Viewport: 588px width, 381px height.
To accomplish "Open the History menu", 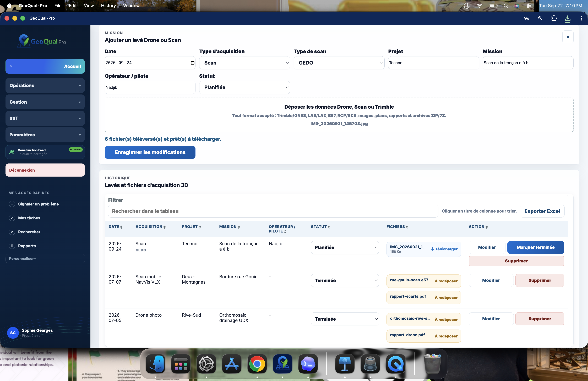I will [x=108, y=6].
